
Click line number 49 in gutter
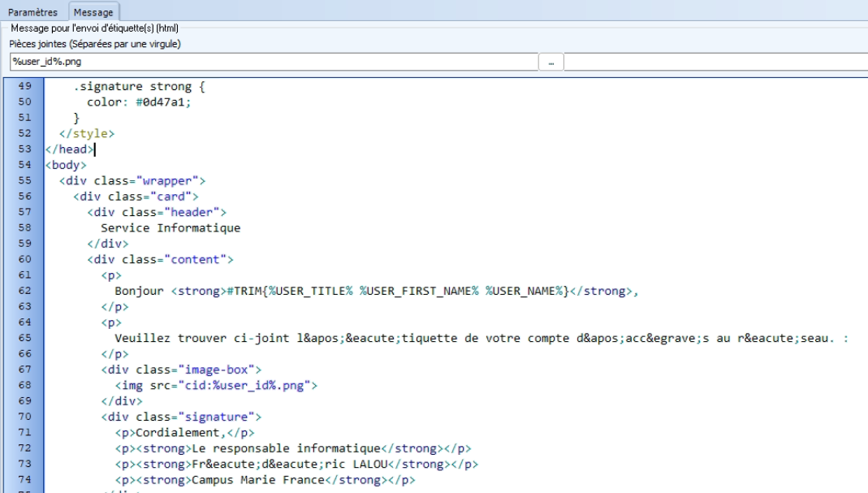25,86
